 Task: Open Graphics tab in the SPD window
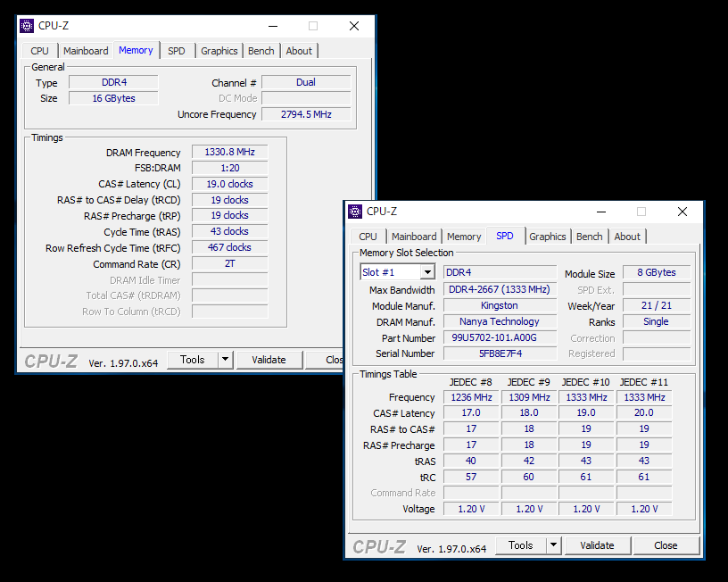point(548,237)
